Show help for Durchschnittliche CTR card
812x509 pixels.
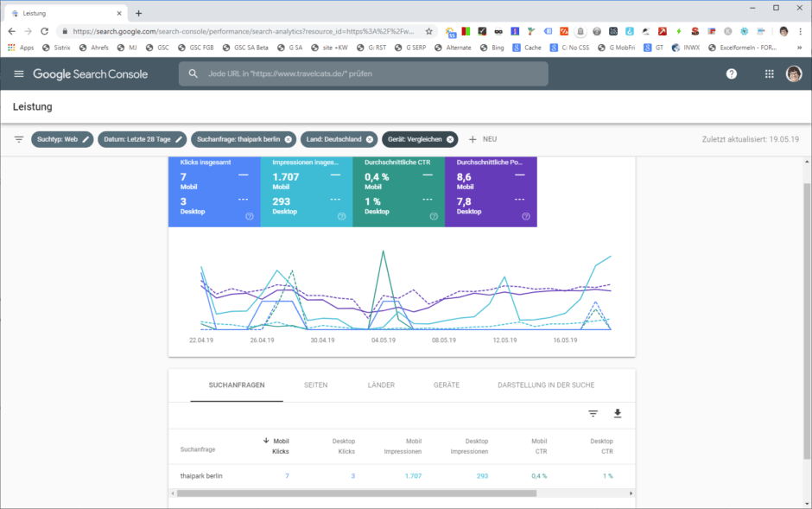pos(434,216)
